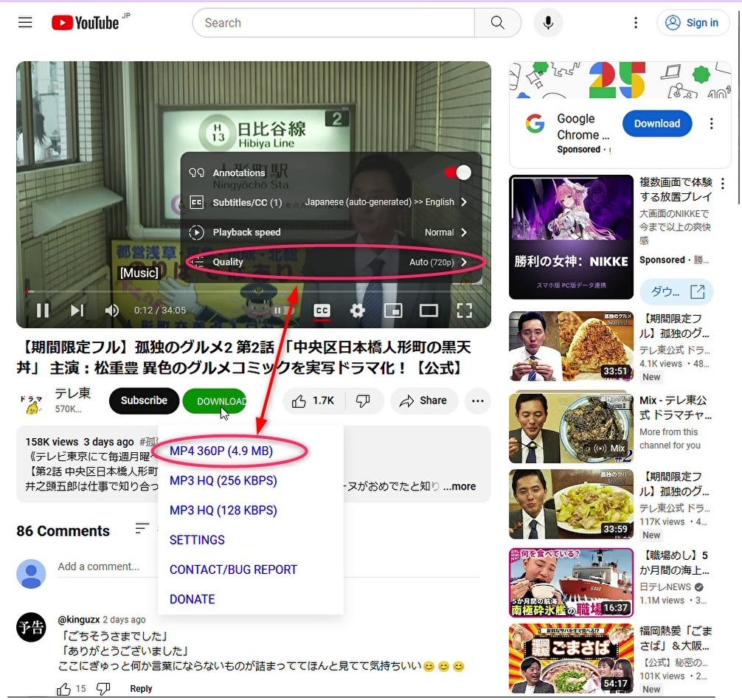Open Quality submenu
The height and width of the screenshot is (700, 742).
coord(331,262)
